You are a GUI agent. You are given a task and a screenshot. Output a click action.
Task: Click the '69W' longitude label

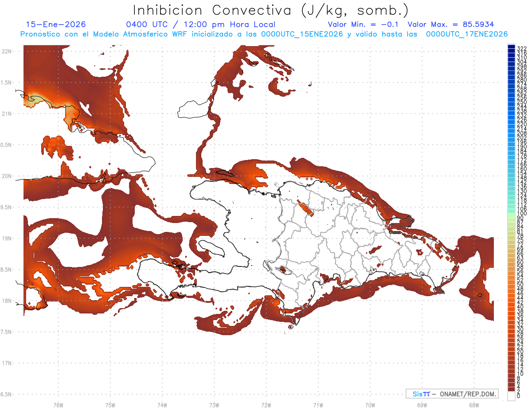[422, 405]
